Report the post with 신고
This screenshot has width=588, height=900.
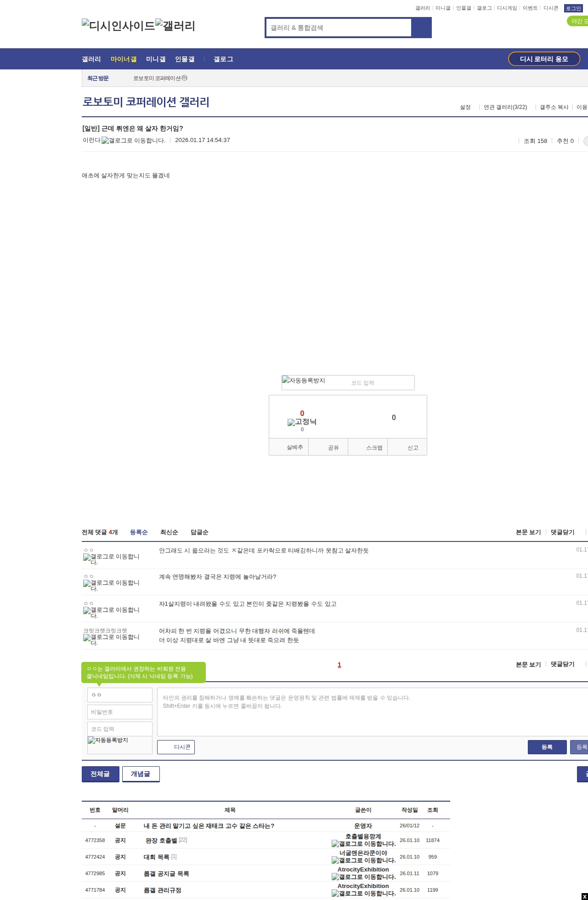pyautogui.click(x=407, y=447)
